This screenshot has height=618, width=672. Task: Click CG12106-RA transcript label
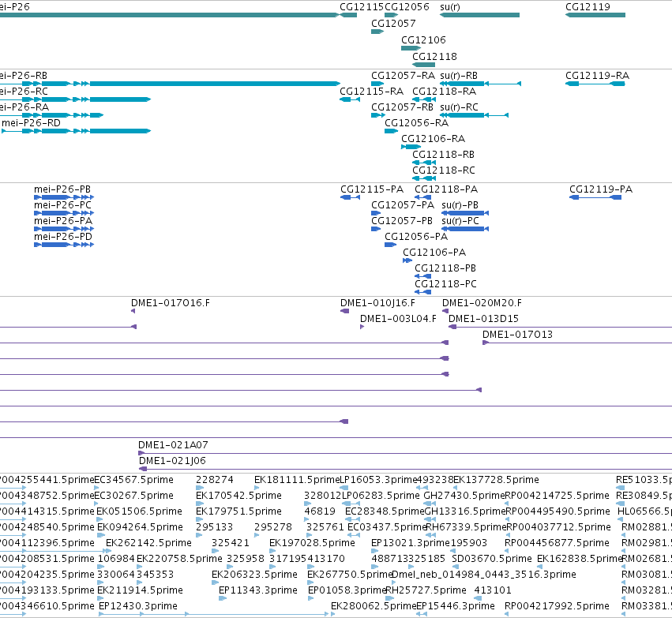coord(434,139)
